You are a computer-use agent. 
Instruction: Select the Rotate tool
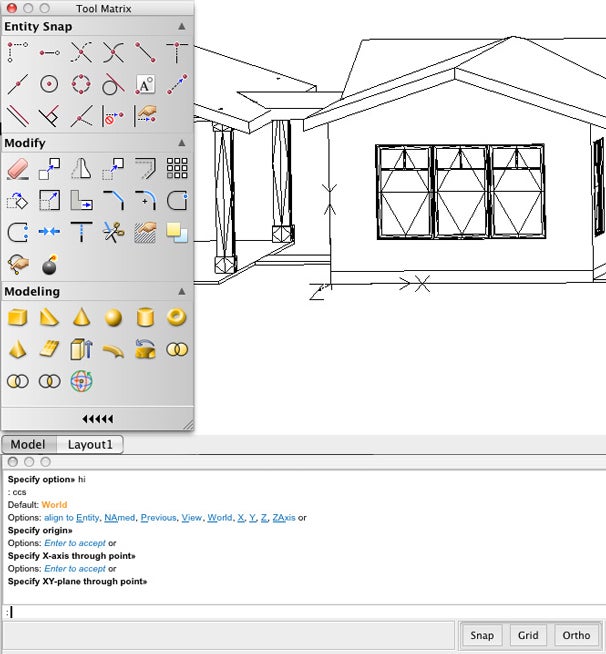click(18, 201)
